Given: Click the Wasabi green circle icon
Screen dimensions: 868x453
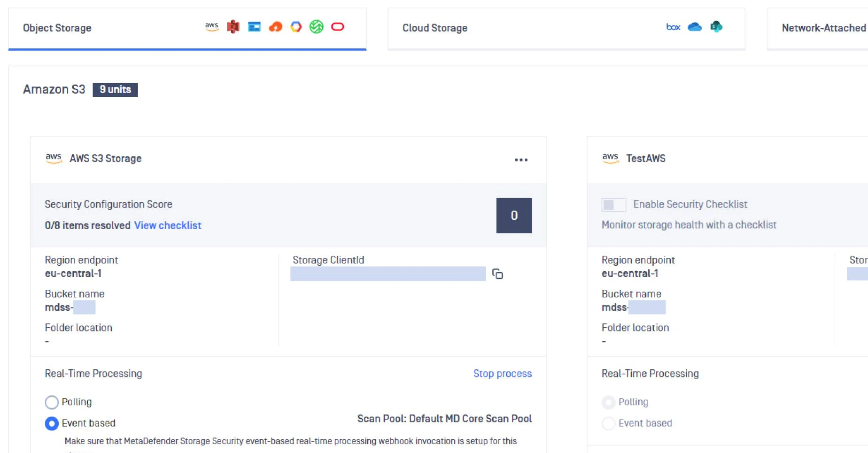Looking at the screenshot, I should click(316, 27).
